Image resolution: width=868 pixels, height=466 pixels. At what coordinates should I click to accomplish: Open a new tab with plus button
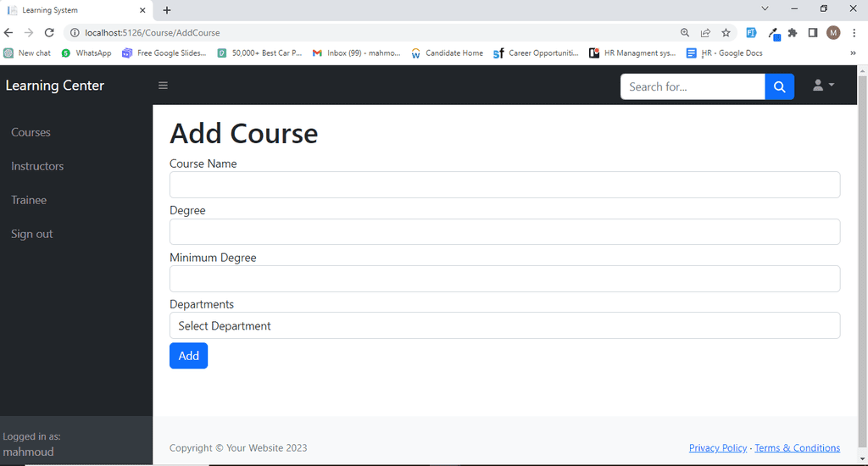click(x=167, y=10)
